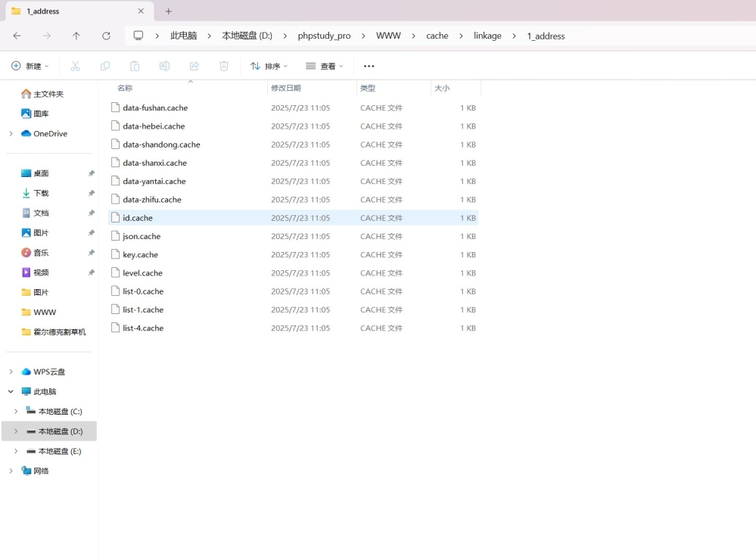756x560 pixels.
Task: Click WWW breadcrumb segment
Action: click(x=388, y=36)
